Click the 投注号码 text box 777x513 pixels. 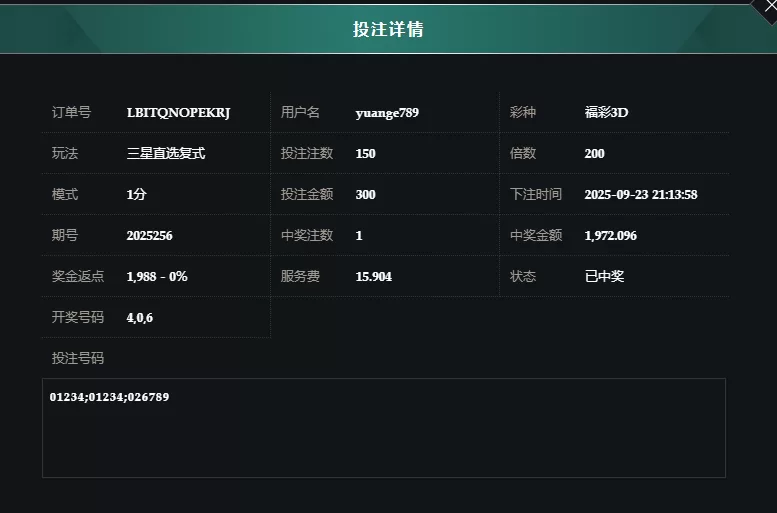[383, 440]
